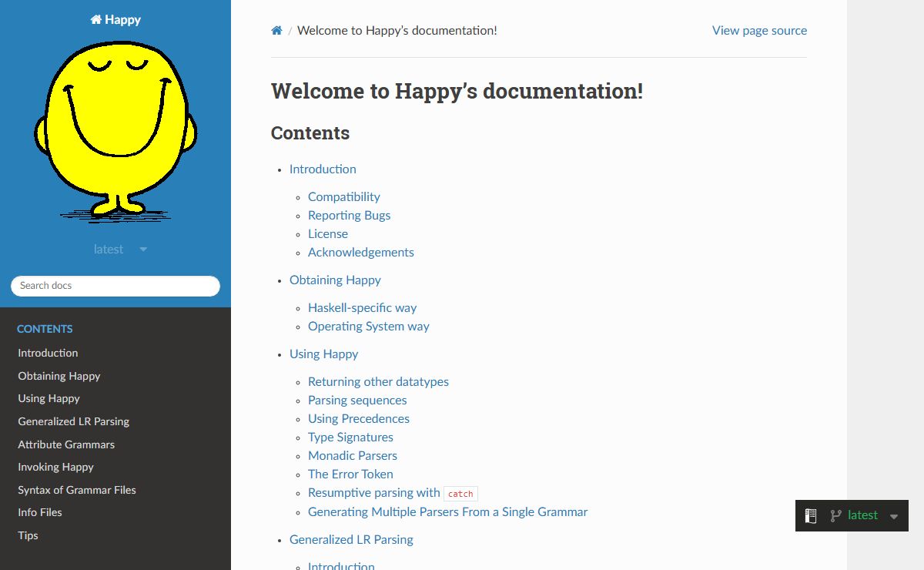924x570 pixels.
Task: Open the Monadic Parsers link
Action: (x=353, y=456)
